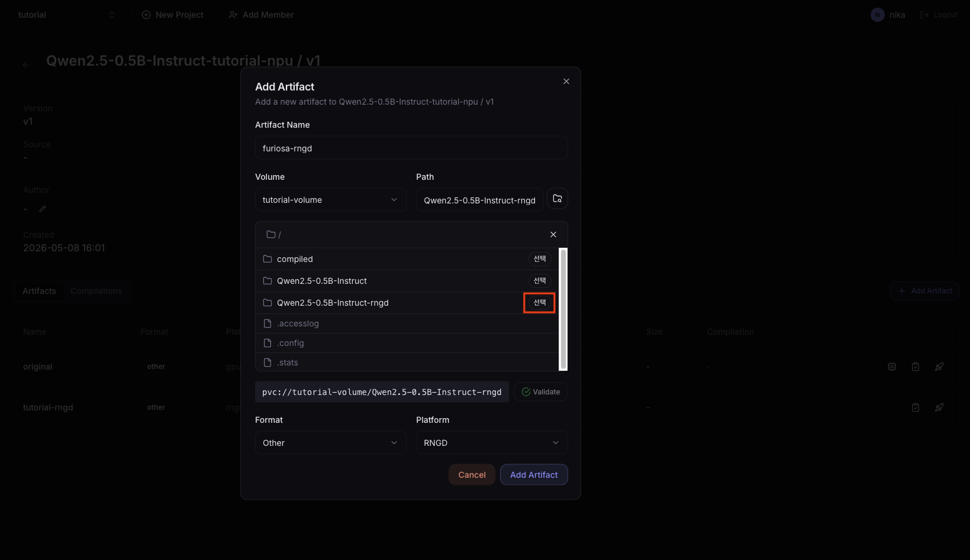Screen dimensions: 970x560
Task: Click the Format column header
Action: click(x=154, y=332)
